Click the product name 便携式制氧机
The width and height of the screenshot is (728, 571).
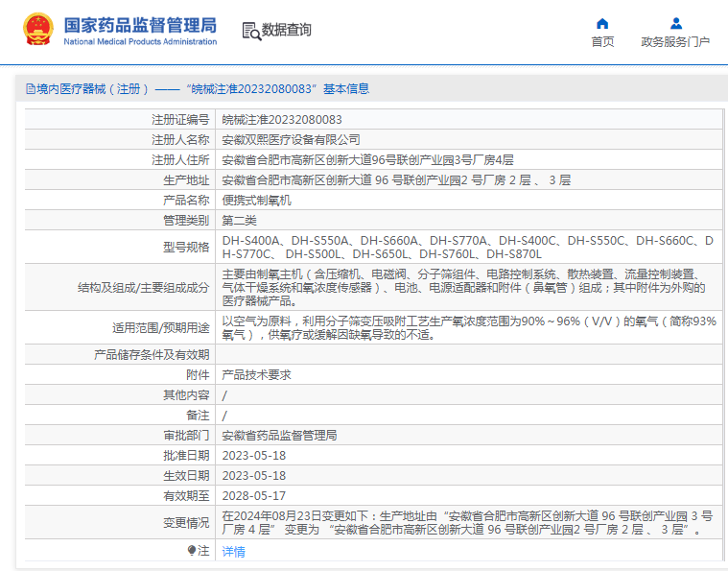click(x=256, y=201)
